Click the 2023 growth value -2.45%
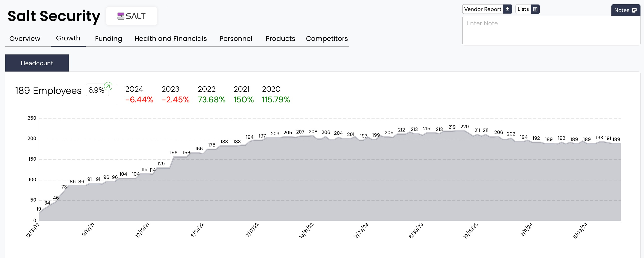644x258 pixels. [x=176, y=100]
